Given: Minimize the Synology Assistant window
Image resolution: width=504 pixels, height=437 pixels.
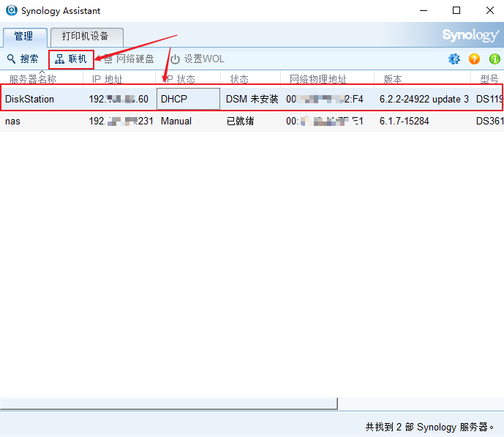Looking at the screenshot, I should coord(424,10).
